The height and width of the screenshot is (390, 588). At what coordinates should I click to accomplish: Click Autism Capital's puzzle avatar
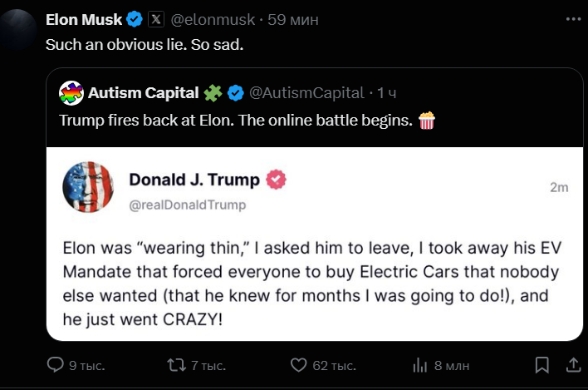tap(71, 93)
